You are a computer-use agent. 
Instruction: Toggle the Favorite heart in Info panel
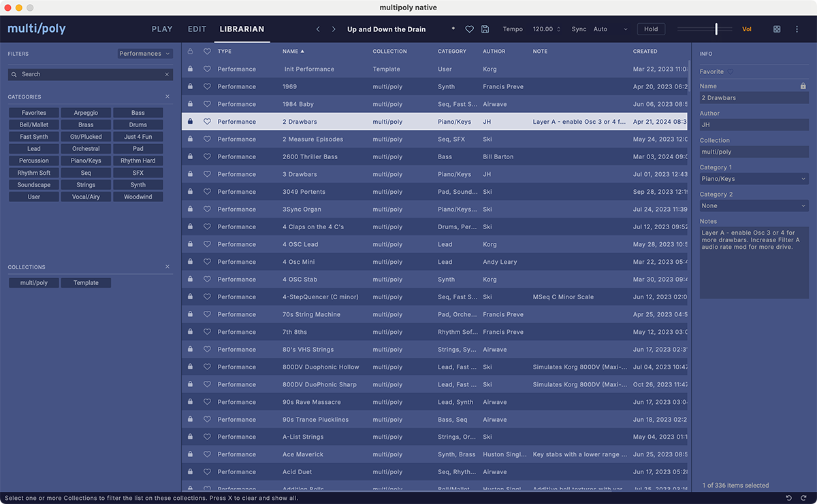[731, 71]
